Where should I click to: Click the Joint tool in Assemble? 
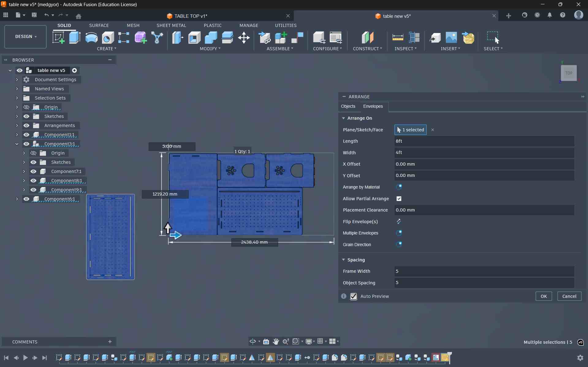[x=297, y=38]
